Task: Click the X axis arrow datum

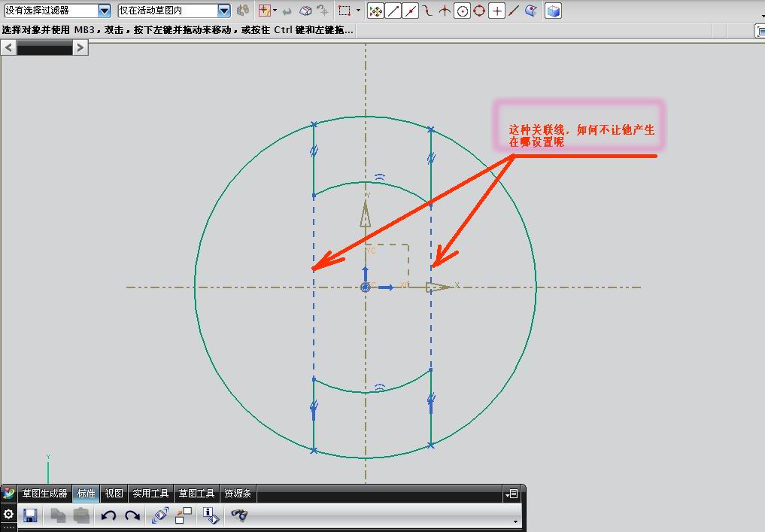Action: tap(439, 287)
